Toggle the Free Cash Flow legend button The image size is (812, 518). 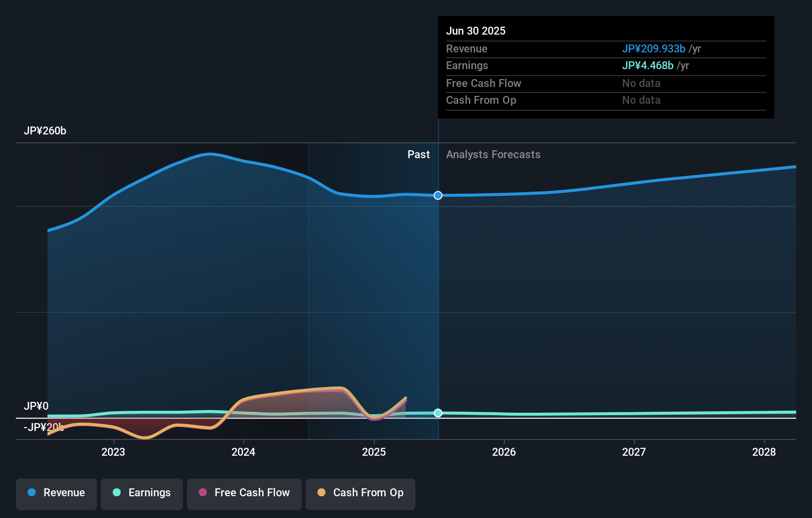point(244,494)
